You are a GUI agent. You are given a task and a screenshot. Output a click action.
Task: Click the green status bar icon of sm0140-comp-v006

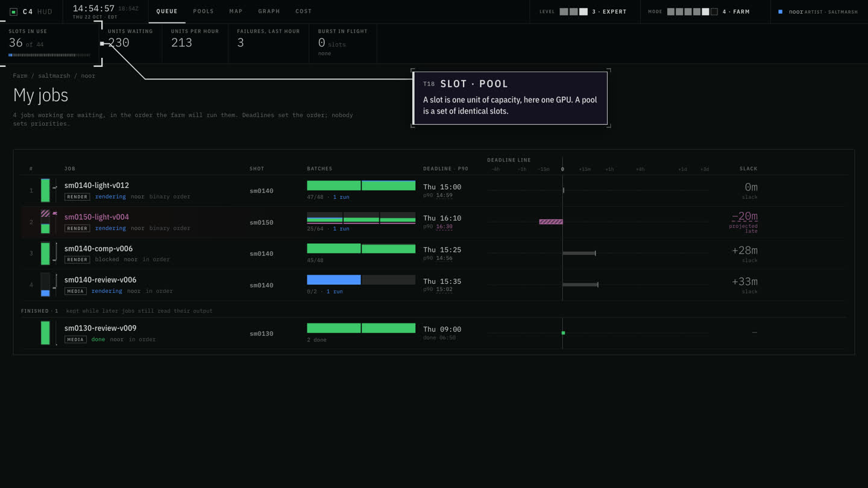coord(45,254)
